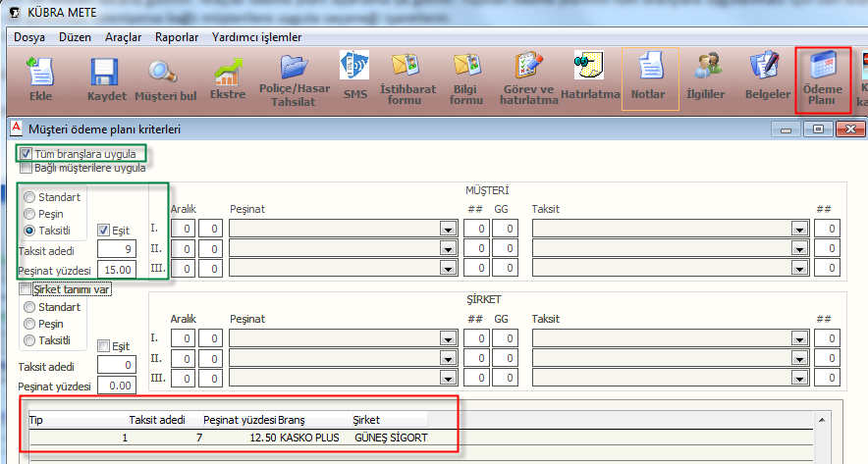The height and width of the screenshot is (464, 868).
Task: Open the Raporlar menu
Action: coord(177,37)
